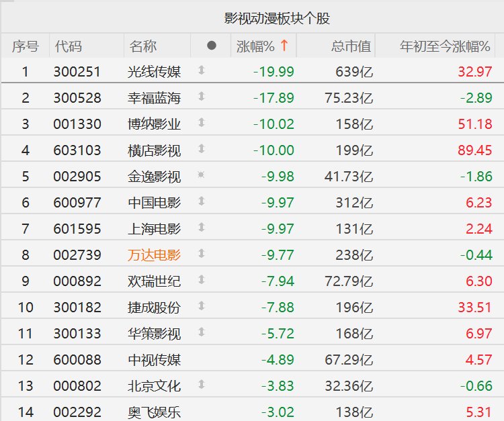Viewport: 504px width, 421px height.
Task: Select stock name 横店影视
Action: pyautogui.click(x=155, y=150)
